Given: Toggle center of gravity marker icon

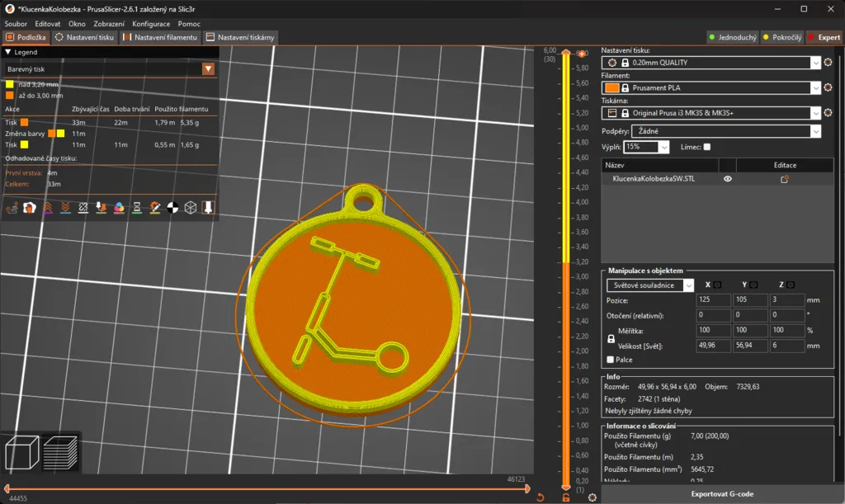Looking at the screenshot, I should 172,208.
